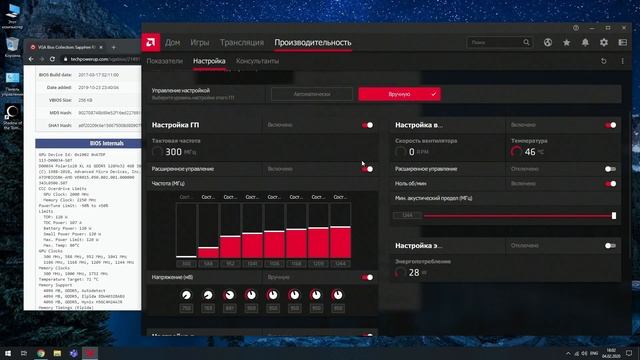This screenshot has width=640, height=360.
Task: Enable the power tuning Настройка э... switch
Action: pyautogui.click(x=611, y=246)
